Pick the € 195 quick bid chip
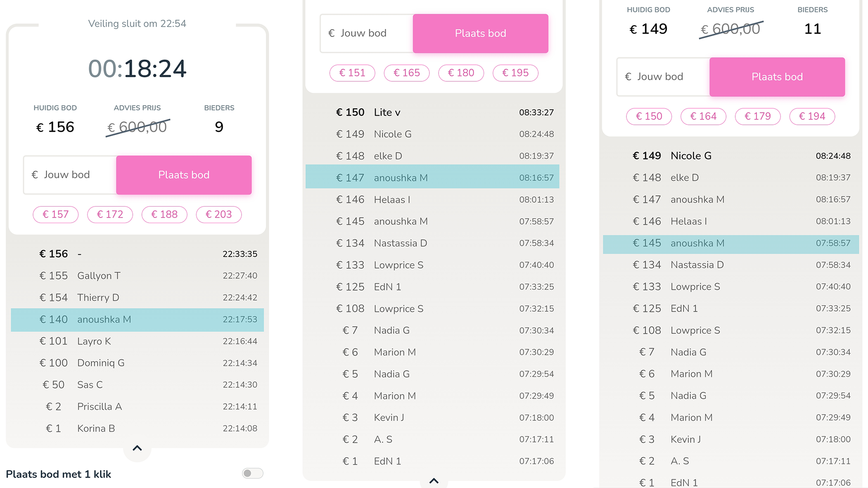868x488 pixels. [515, 73]
